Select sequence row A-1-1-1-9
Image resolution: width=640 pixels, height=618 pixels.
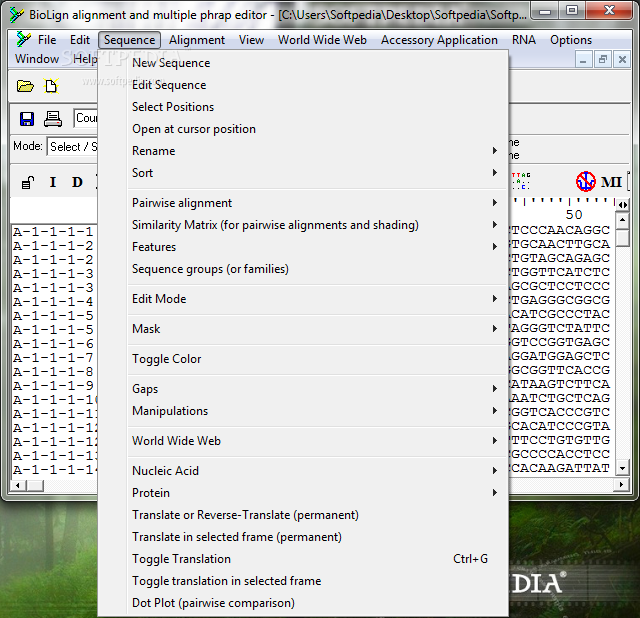pos(53,385)
